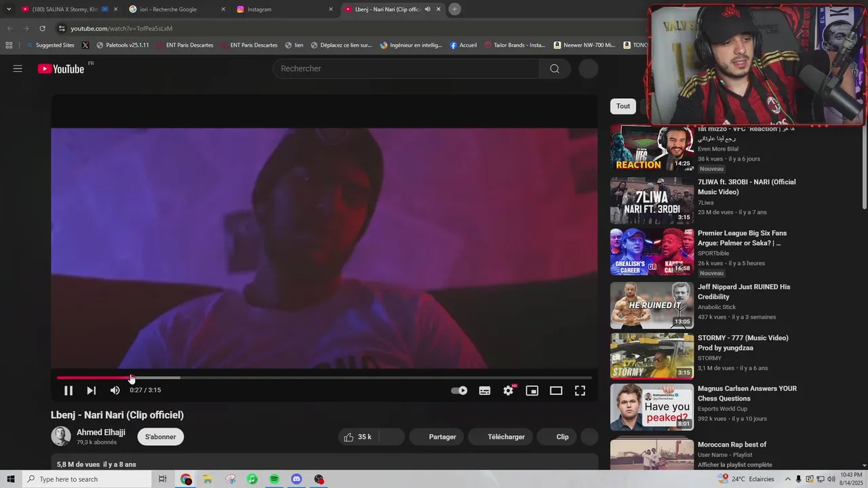
Task: Open Premier League Big Six Fans video title
Action: point(742,238)
